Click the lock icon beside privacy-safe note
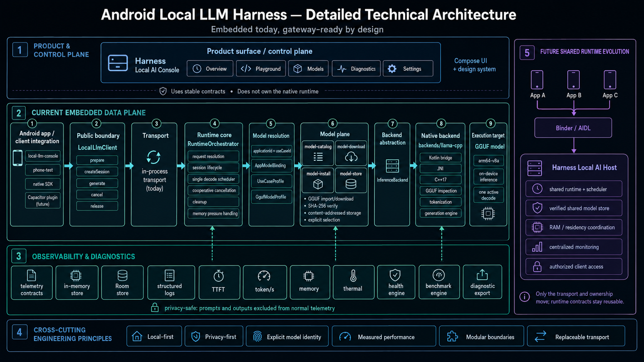The height and width of the screenshot is (362, 644). (155, 307)
